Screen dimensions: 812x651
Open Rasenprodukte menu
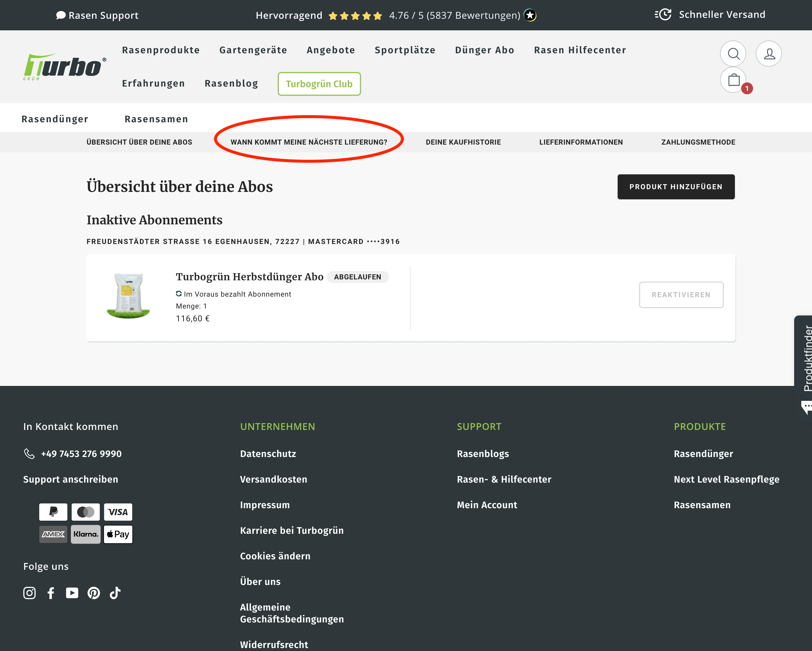point(161,50)
